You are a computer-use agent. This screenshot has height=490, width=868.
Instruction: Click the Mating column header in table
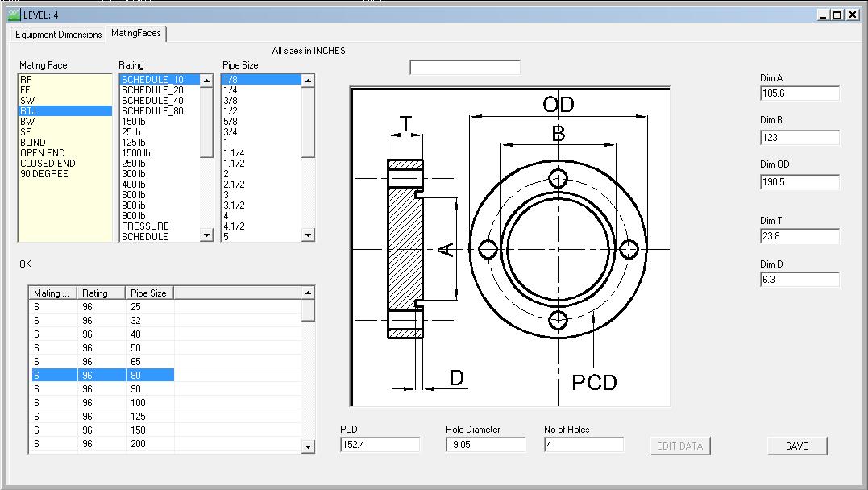[x=53, y=293]
